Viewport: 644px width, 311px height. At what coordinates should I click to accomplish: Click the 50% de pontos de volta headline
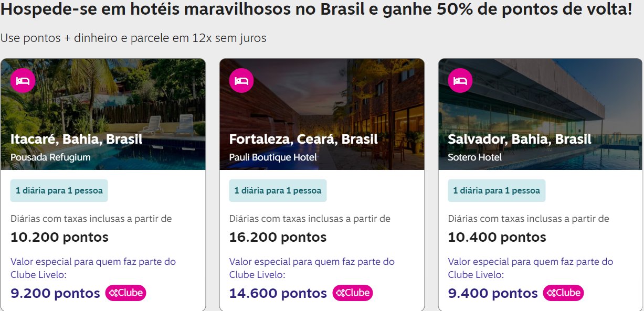click(316, 9)
